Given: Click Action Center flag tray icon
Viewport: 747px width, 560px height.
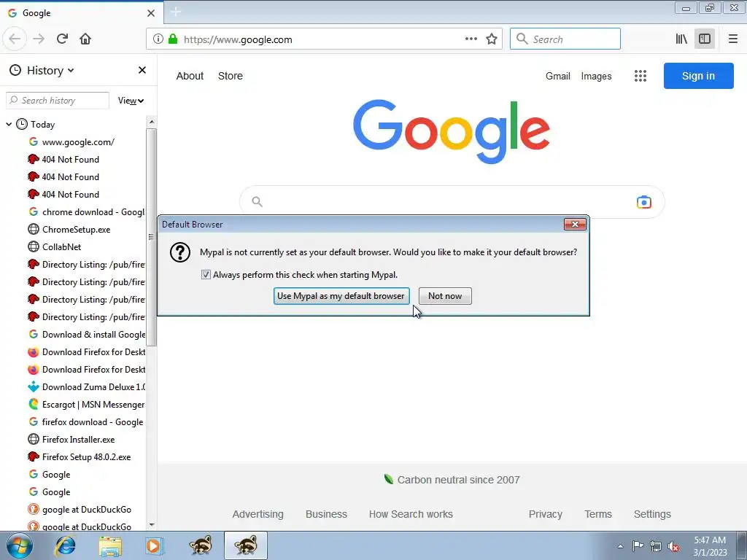Looking at the screenshot, I should (638, 545).
